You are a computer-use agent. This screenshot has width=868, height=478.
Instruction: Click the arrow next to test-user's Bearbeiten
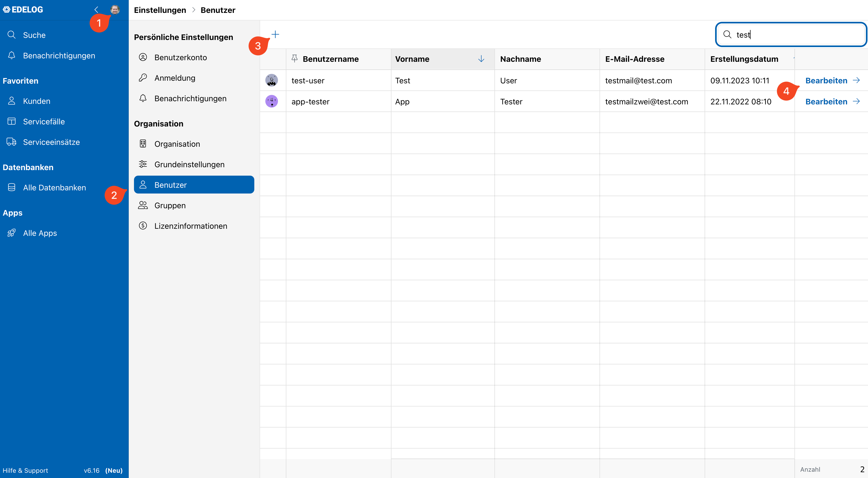pos(856,80)
